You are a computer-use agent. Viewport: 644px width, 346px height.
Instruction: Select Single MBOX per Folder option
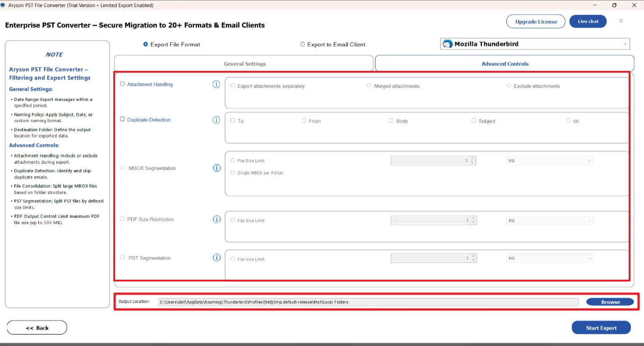click(x=233, y=172)
